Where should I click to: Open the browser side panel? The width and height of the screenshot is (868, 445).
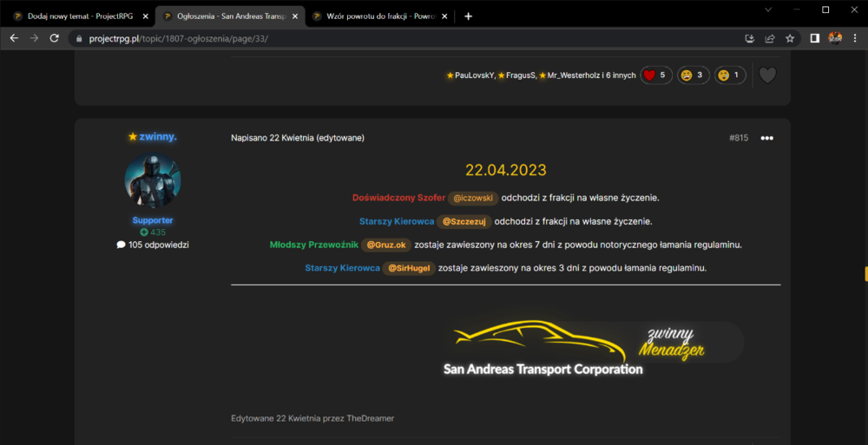815,38
